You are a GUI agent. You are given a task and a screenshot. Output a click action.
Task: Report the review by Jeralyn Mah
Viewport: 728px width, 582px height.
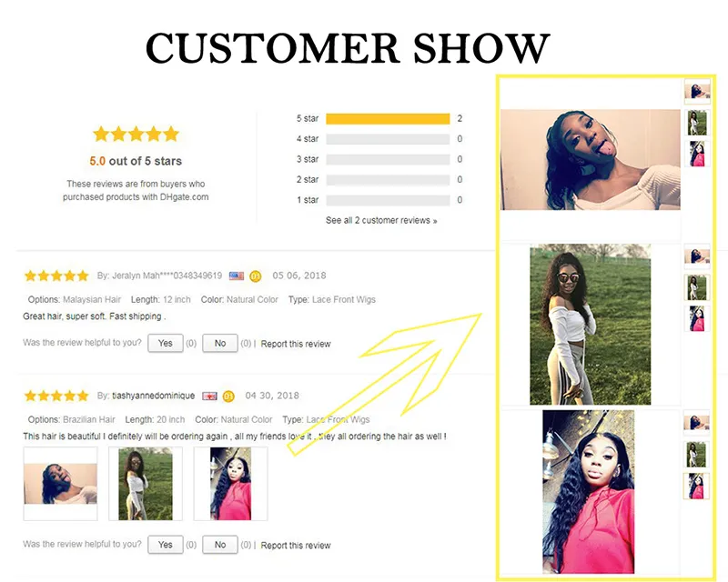point(296,344)
